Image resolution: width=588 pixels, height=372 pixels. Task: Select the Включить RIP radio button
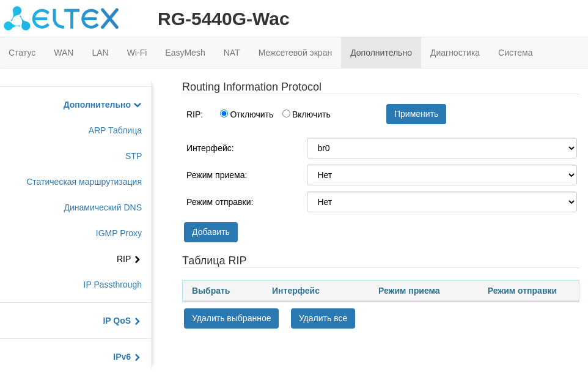(286, 114)
